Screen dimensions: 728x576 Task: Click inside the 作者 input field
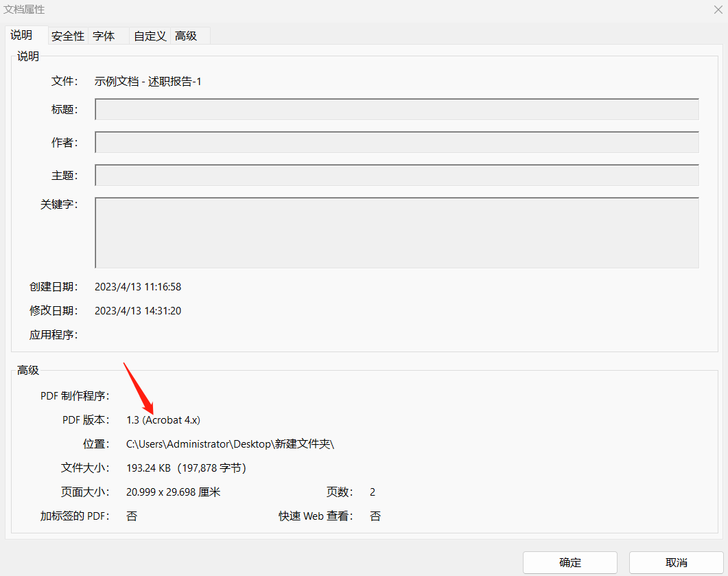pyautogui.click(x=398, y=142)
